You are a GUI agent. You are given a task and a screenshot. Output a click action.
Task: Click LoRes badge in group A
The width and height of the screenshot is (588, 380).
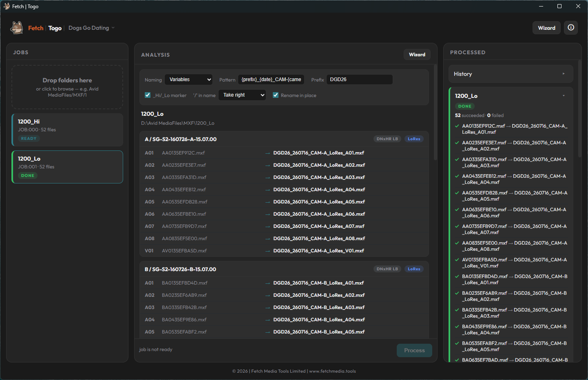[414, 139]
